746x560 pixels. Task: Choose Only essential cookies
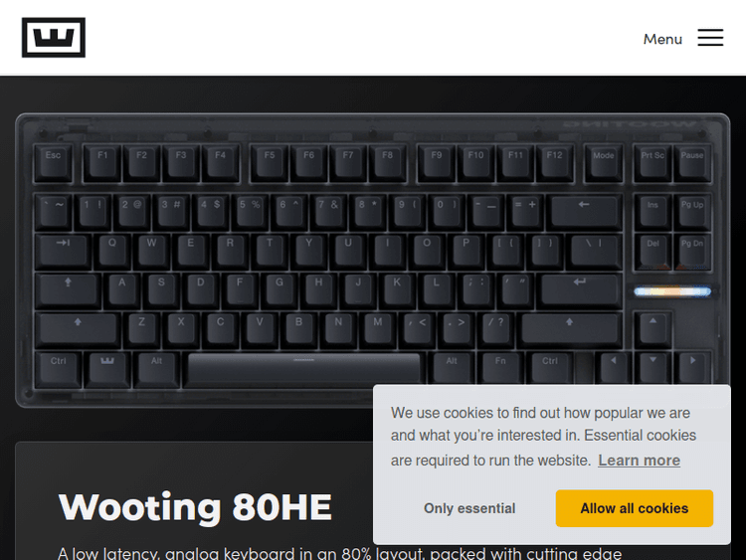pyautogui.click(x=469, y=508)
